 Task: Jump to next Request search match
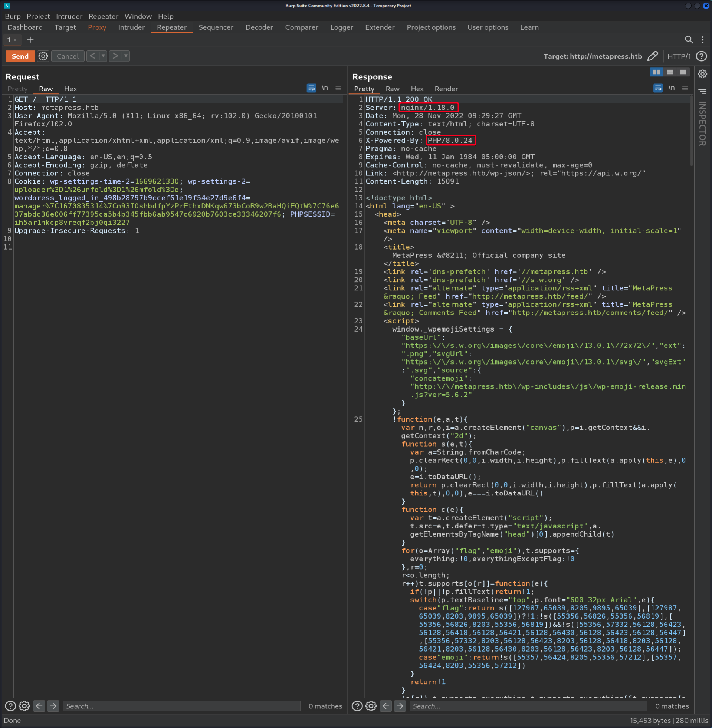[53, 706]
